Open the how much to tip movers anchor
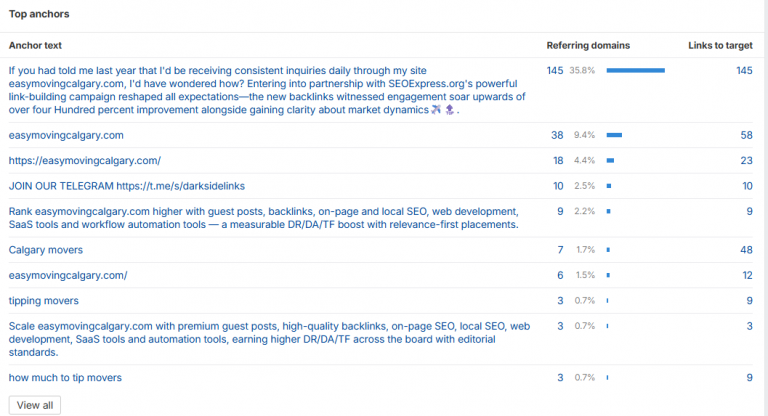 65,378
